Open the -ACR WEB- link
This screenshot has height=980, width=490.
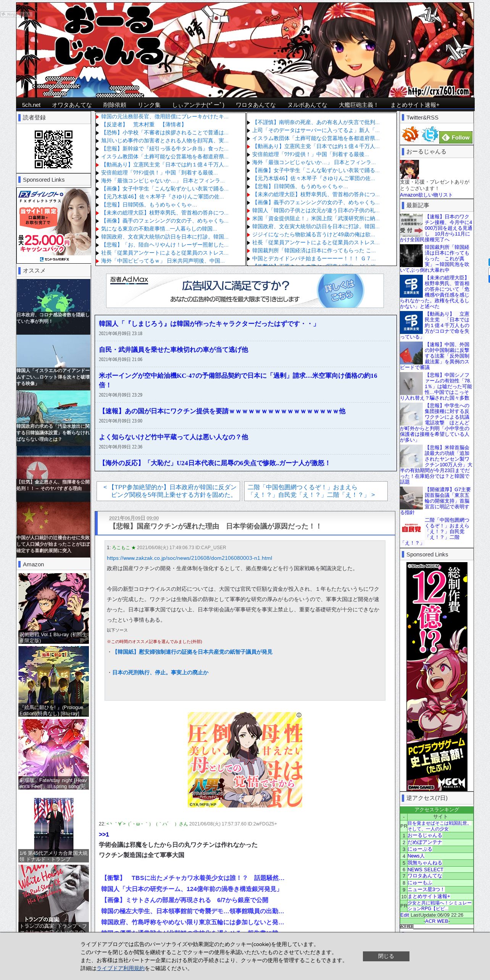click(437, 921)
